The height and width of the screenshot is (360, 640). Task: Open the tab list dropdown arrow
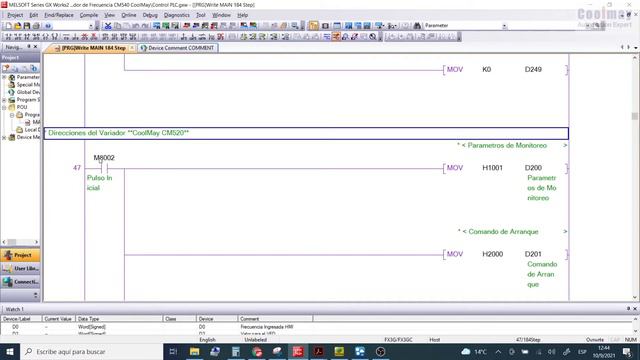(x=636, y=48)
